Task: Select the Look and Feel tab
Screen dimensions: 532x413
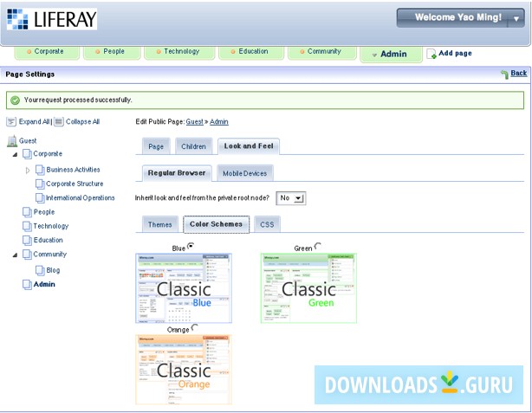Action: point(249,146)
